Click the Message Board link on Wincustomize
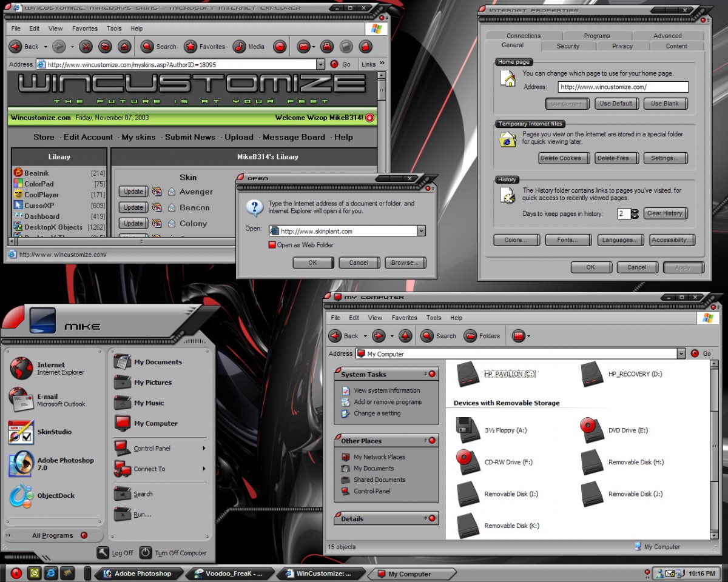Image resolution: width=728 pixels, height=582 pixels. click(x=294, y=137)
